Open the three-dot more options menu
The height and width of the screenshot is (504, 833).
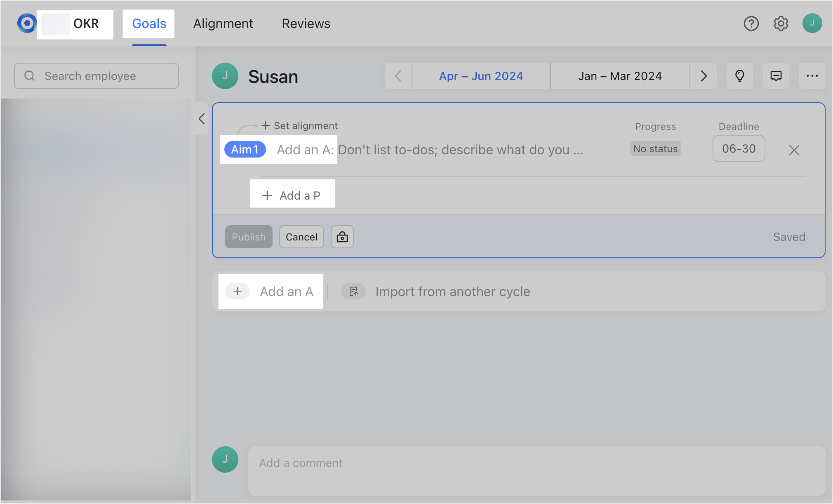click(812, 76)
